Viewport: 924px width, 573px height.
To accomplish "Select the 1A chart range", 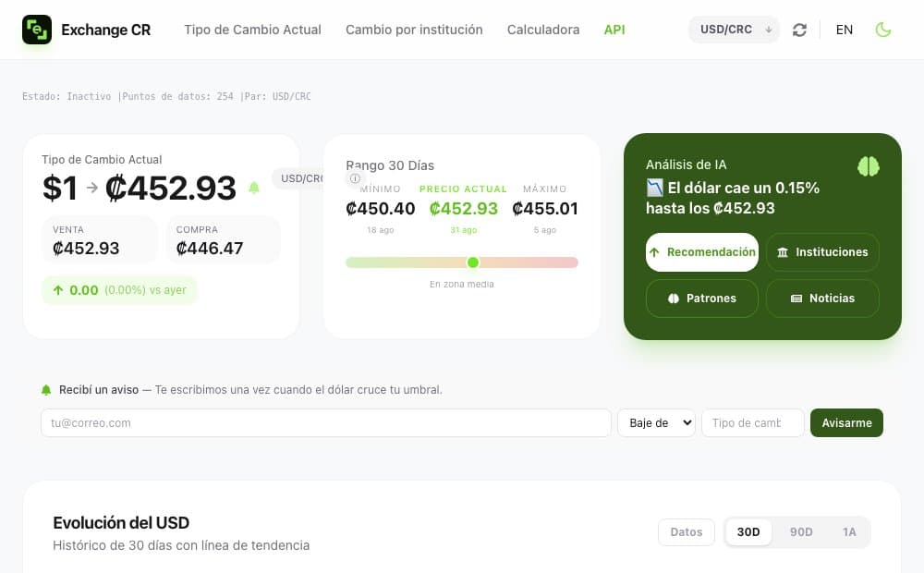I will tap(848, 531).
